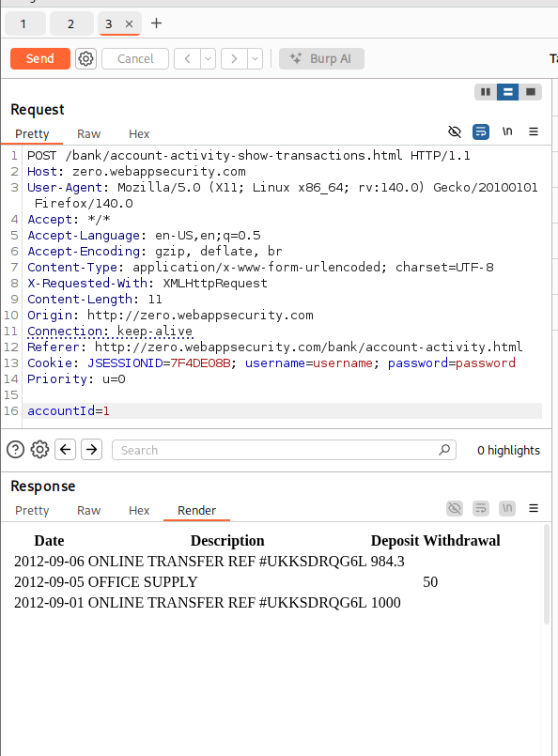The image size is (558, 756).
Task: Jump to next search match arrow
Action: pyautogui.click(x=92, y=450)
